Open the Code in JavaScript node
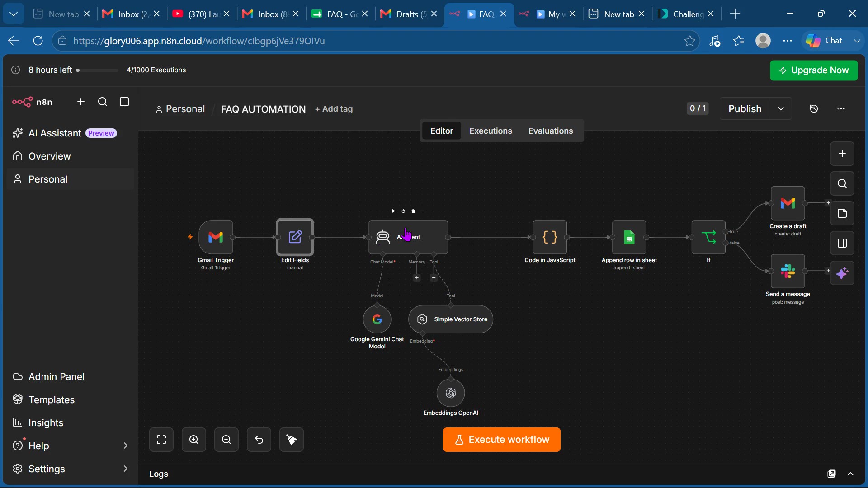Screen dimensions: 868x488 coord(550,237)
